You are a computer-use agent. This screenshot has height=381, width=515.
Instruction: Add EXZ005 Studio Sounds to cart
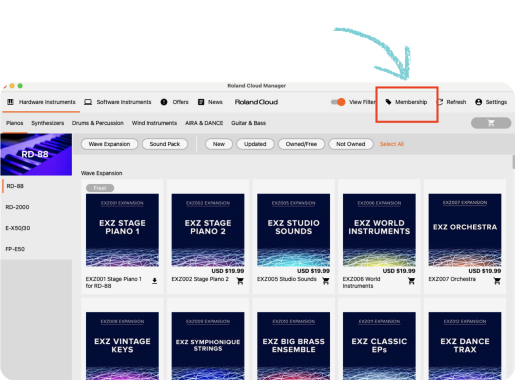pos(326,281)
